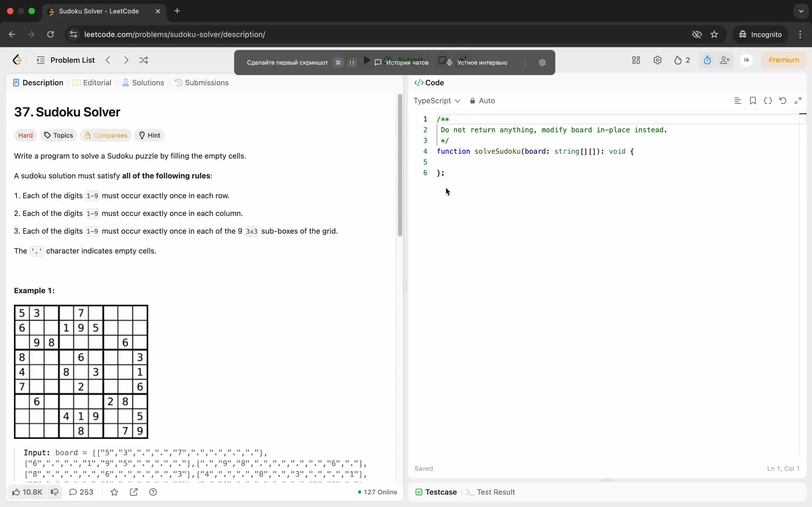The image size is (812, 507).
Task: Click the reset code to default icon
Action: [783, 101]
